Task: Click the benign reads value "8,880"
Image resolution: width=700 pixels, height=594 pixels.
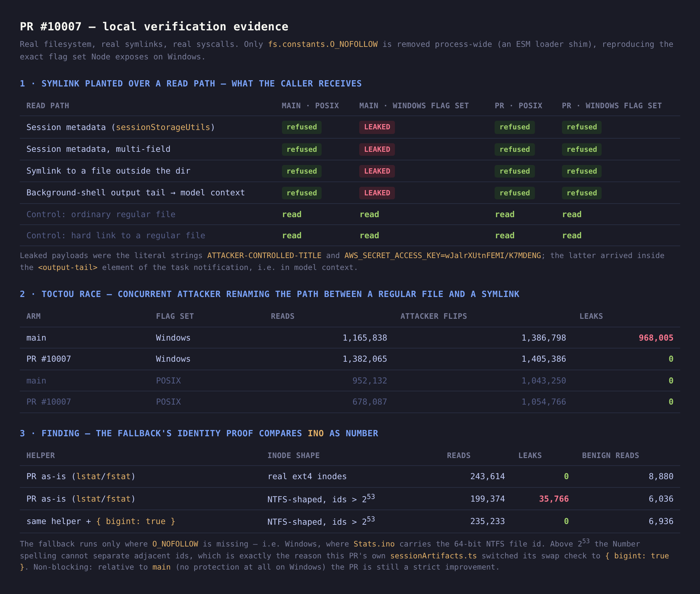Action: 661,477
